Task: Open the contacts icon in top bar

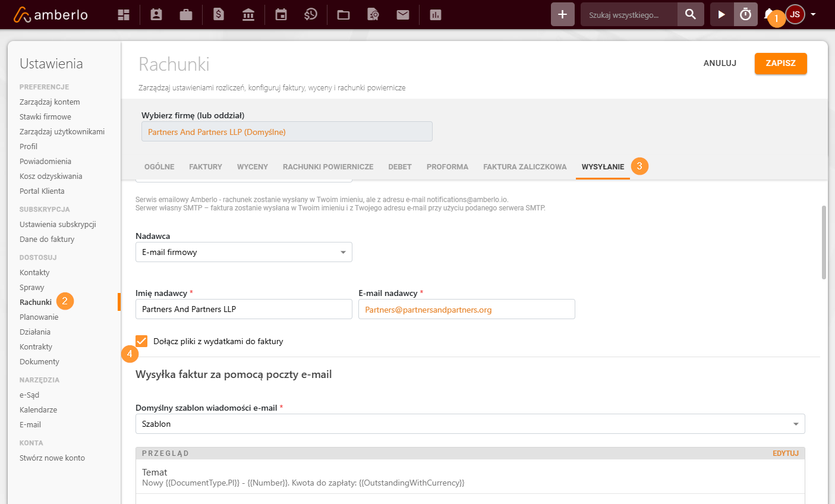Action: pyautogui.click(x=156, y=15)
